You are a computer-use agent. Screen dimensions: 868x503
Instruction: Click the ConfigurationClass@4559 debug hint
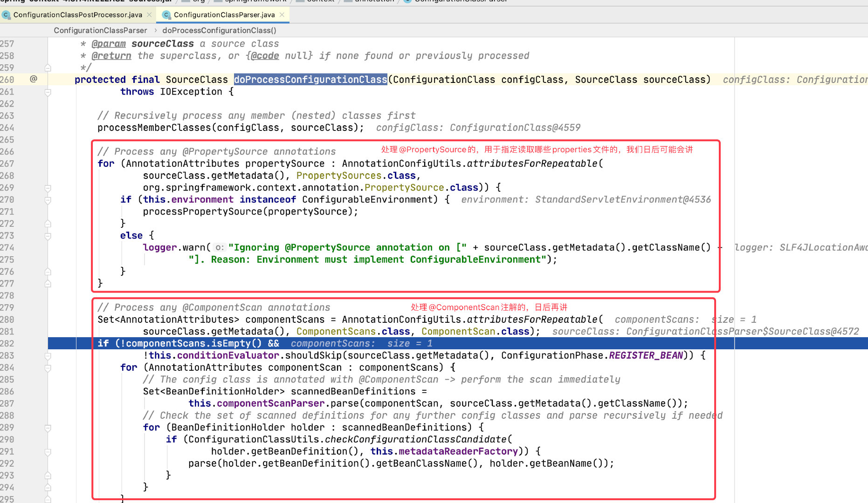(x=515, y=128)
